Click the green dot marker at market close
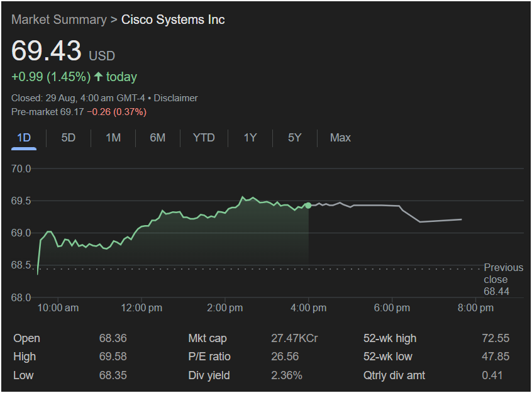 (308, 206)
